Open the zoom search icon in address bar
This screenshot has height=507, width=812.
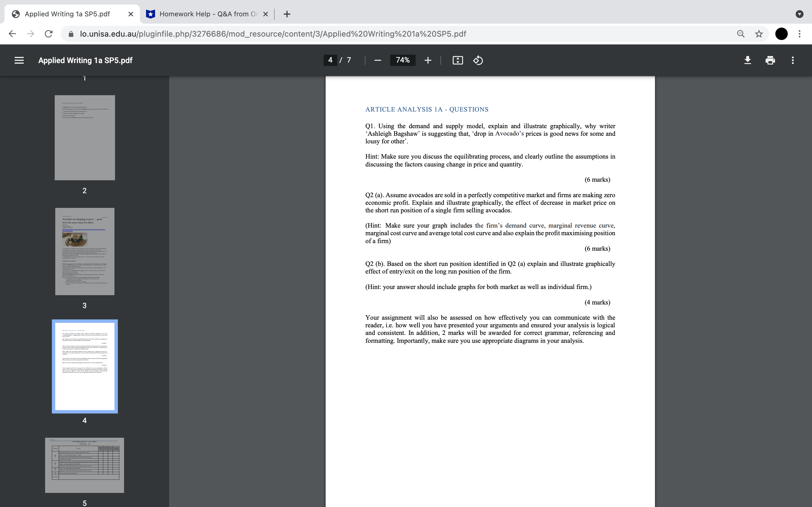click(741, 34)
